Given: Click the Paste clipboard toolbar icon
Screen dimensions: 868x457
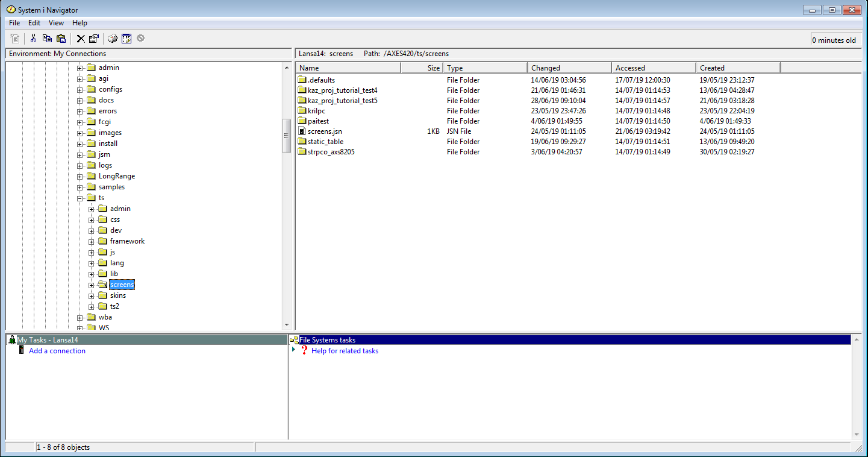Looking at the screenshot, I should coord(61,39).
